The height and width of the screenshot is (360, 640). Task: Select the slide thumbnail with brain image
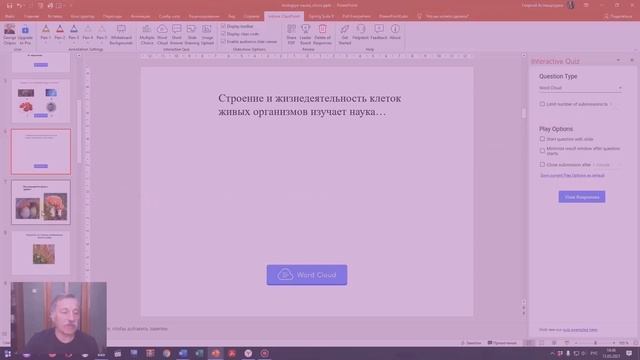click(x=41, y=101)
